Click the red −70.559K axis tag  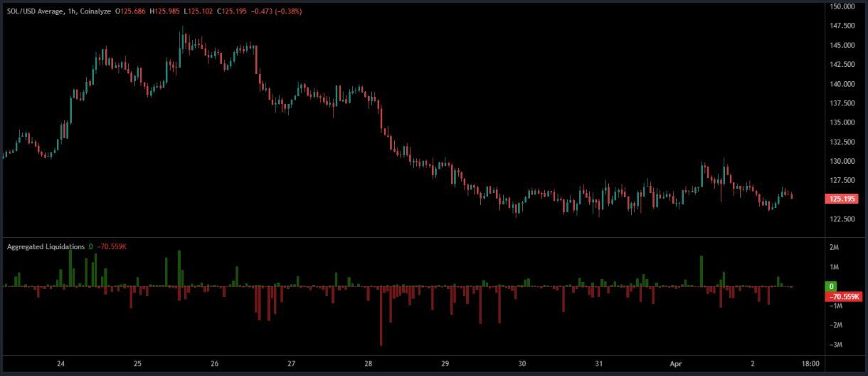[x=843, y=296]
